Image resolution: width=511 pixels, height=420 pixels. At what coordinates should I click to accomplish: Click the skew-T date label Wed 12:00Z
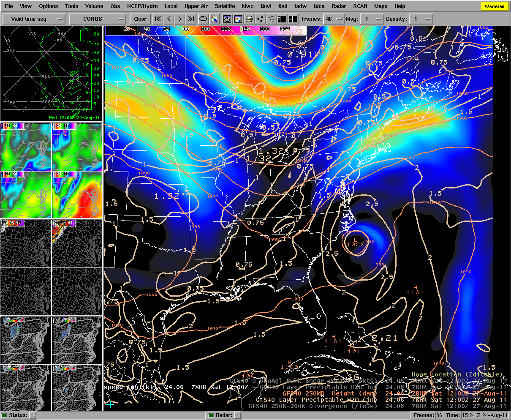coord(75,118)
